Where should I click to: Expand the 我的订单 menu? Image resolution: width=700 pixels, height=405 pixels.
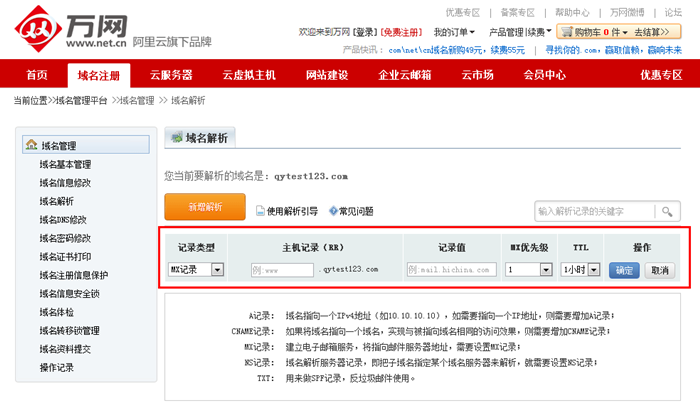tap(454, 32)
